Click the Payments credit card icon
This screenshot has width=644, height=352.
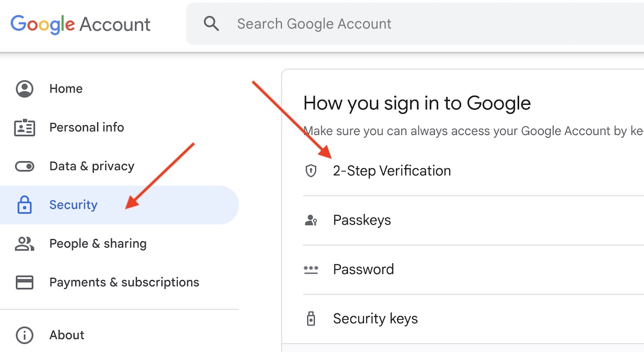(25, 282)
